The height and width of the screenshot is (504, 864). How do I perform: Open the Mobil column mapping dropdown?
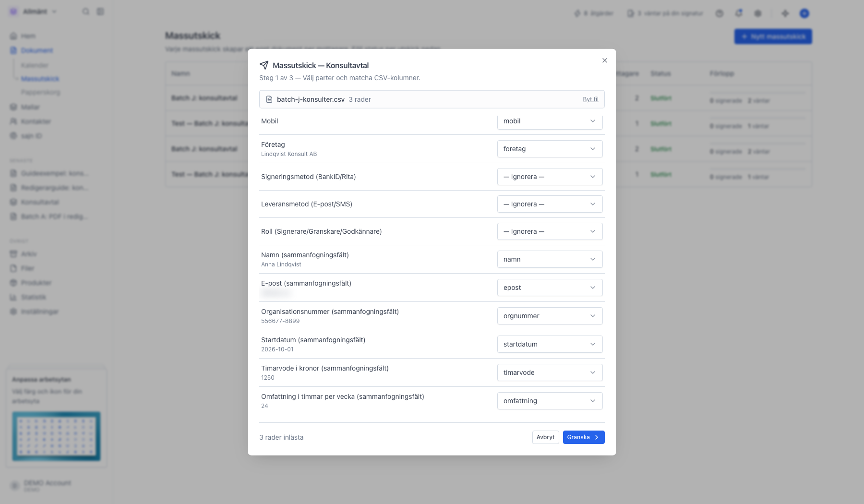tap(550, 121)
